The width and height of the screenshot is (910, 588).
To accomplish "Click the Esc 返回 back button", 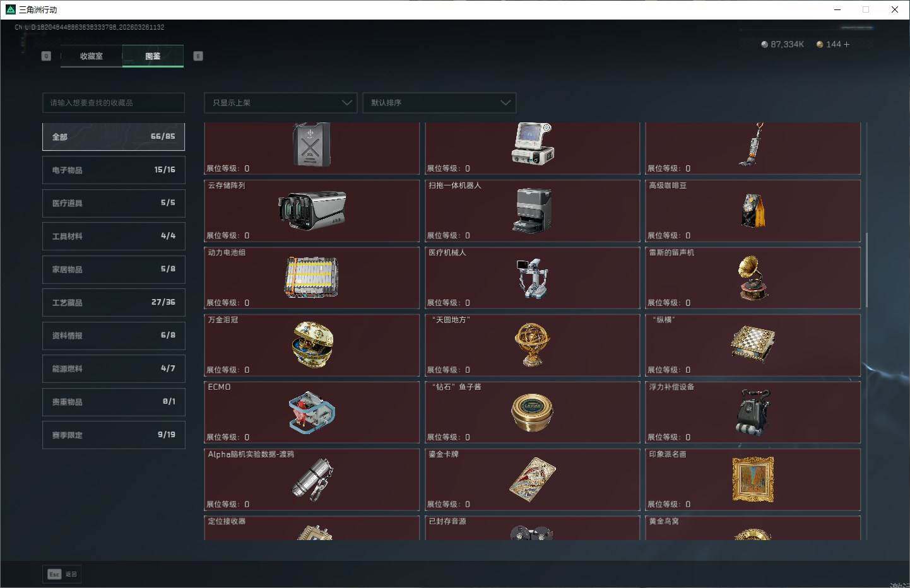I will (62, 574).
